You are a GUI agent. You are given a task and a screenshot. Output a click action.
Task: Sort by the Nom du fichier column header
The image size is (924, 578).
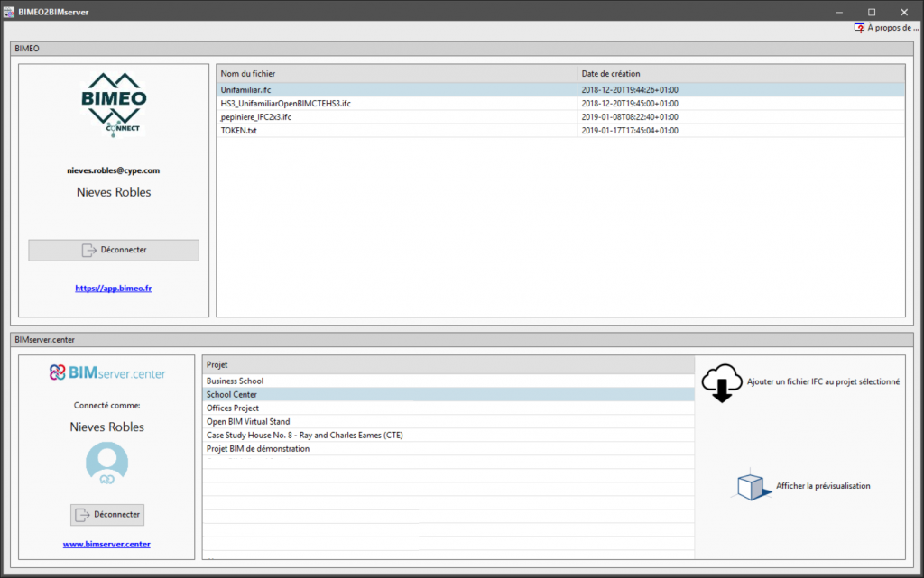397,74
